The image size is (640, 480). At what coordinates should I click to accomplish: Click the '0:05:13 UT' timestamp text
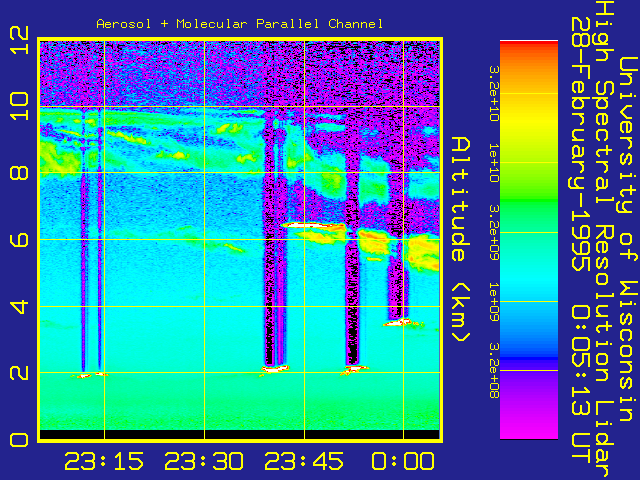(580, 384)
